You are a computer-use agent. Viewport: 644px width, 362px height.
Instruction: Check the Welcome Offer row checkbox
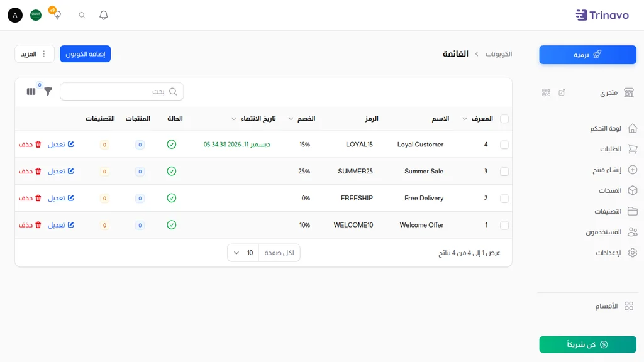point(504,226)
